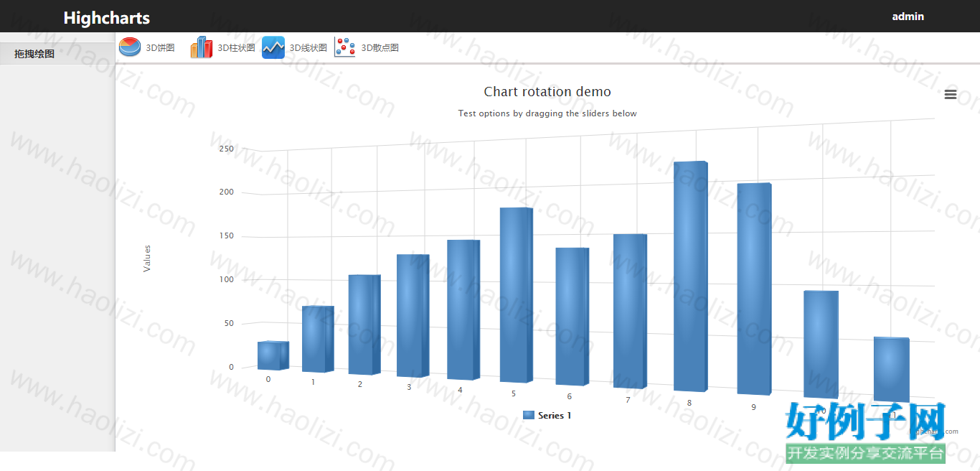Click the column bar for category 4
The image size is (980, 471).
pyautogui.click(x=463, y=310)
